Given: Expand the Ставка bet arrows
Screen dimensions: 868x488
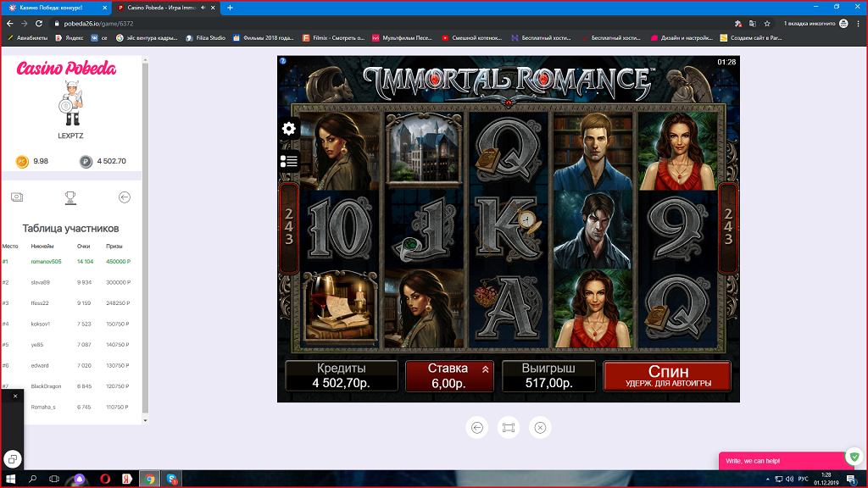Looking at the screenshot, I should (x=486, y=369).
